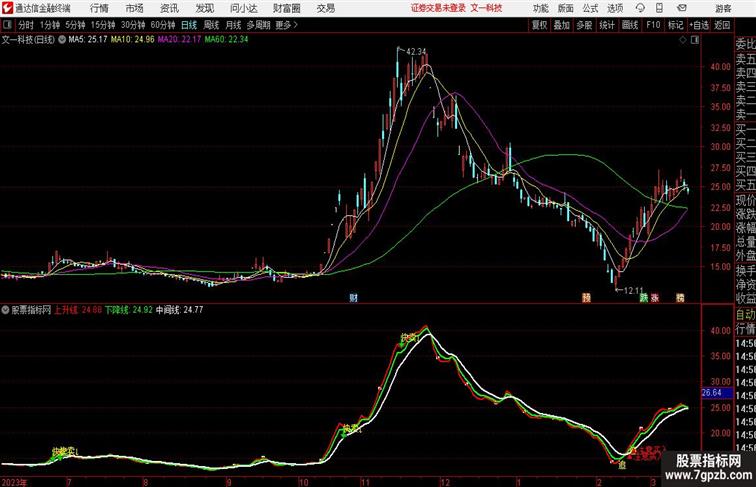Open the 行情 menu

point(99,8)
